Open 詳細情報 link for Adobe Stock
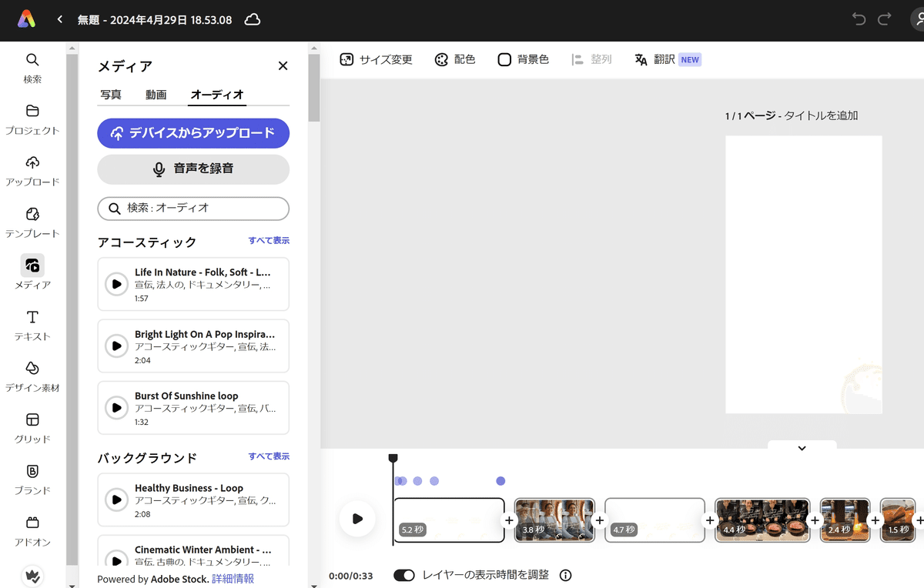 click(233, 579)
